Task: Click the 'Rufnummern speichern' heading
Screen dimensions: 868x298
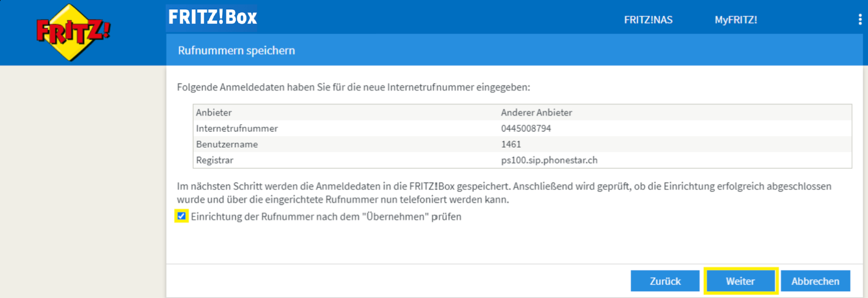Action: (x=236, y=51)
